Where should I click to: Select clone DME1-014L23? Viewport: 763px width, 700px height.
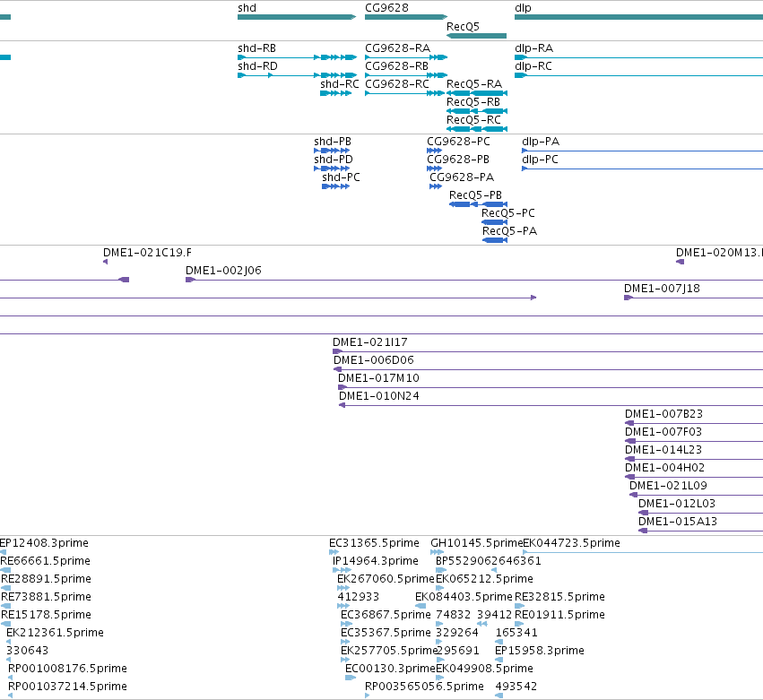694,459
